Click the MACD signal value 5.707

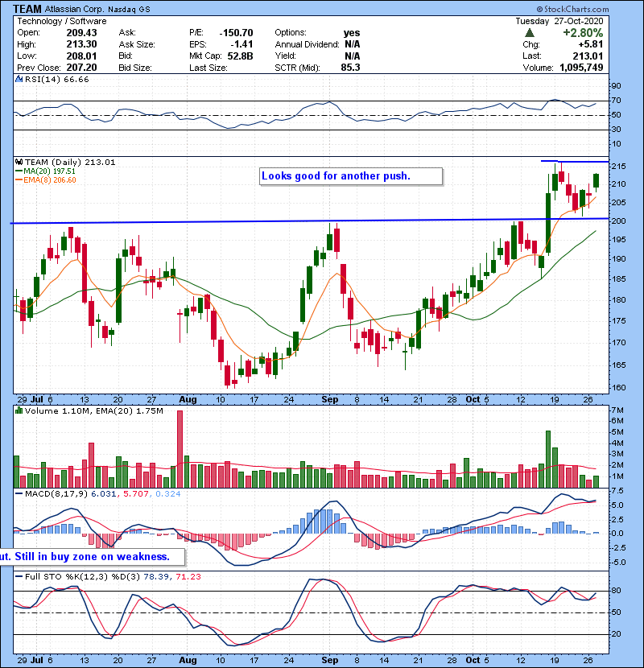[136, 494]
